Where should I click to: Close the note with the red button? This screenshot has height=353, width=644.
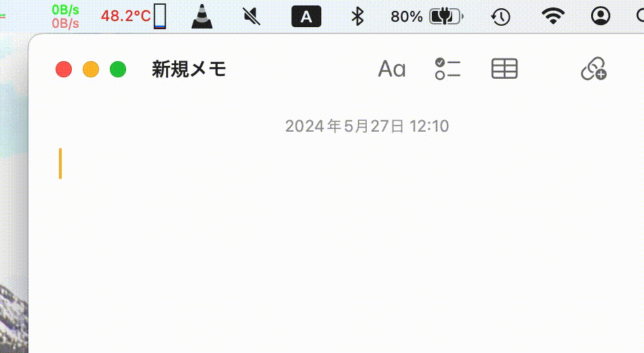point(64,69)
